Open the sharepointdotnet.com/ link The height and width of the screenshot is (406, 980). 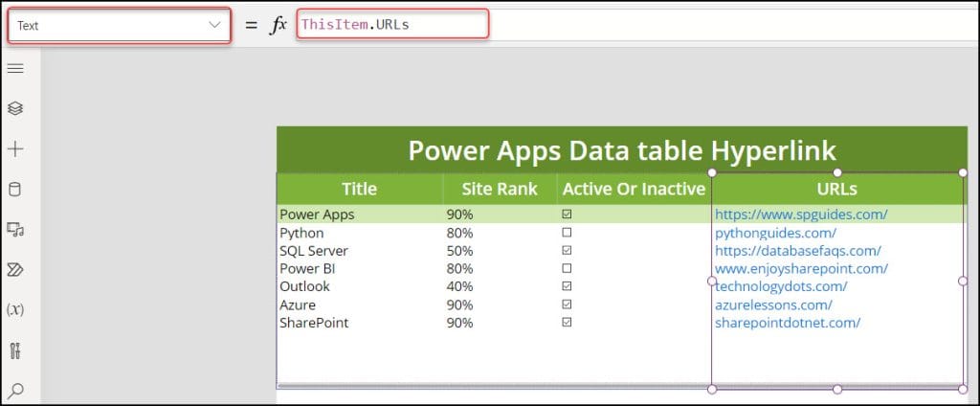click(788, 323)
